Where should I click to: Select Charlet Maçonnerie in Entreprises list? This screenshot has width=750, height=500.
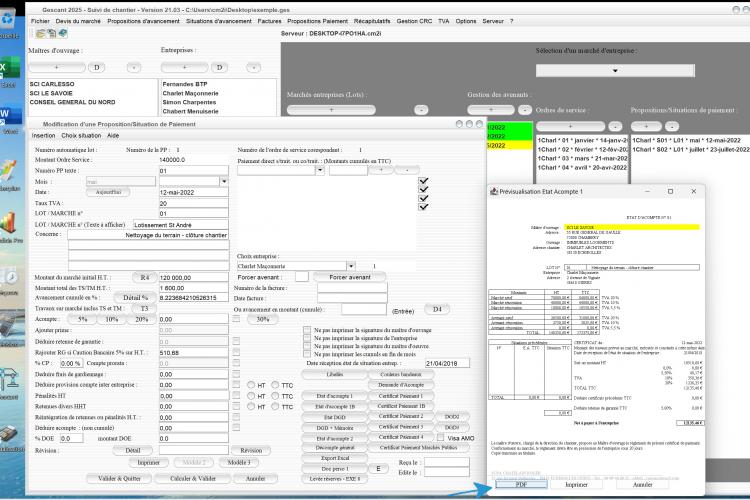(x=190, y=93)
